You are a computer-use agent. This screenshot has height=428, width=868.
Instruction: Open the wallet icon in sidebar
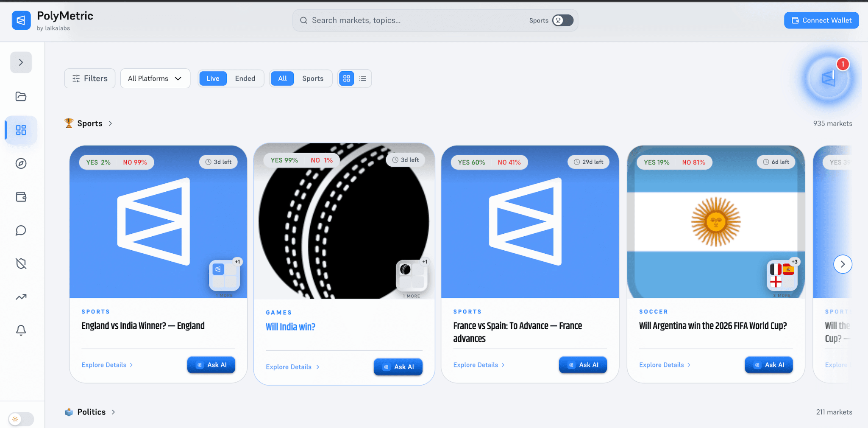click(21, 197)
